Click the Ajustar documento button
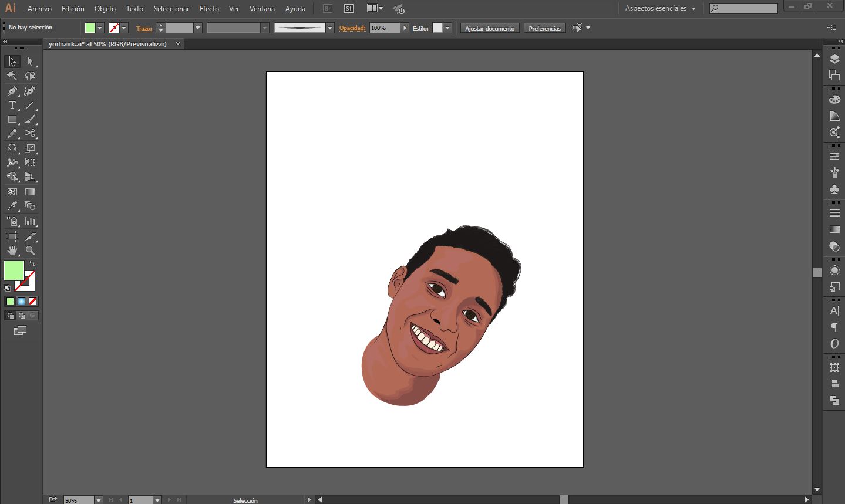Image resolution: width=845 pixels, height=504 pixels. [x=490, y=28]
